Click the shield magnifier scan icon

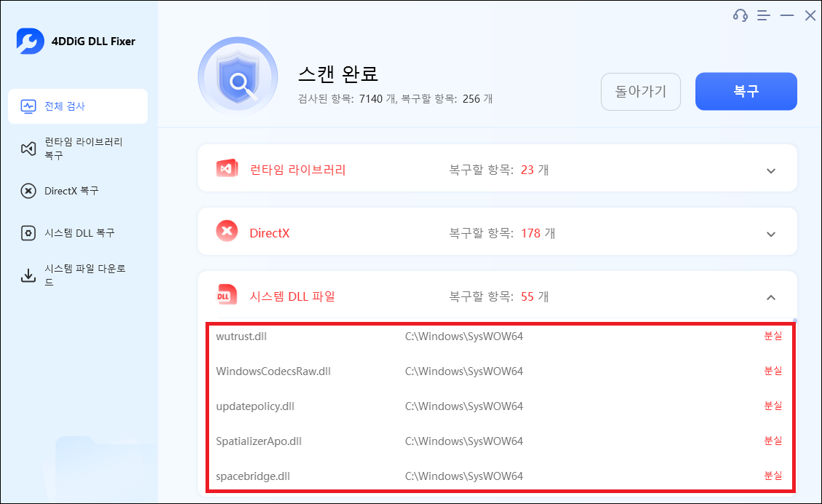238,77
